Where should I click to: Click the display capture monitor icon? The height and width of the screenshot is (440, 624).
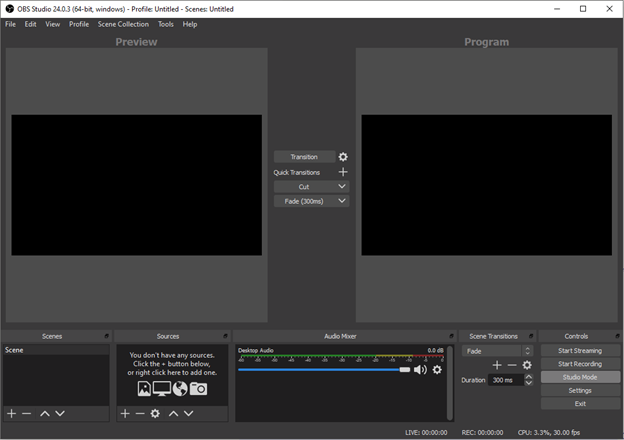point(162,388)
